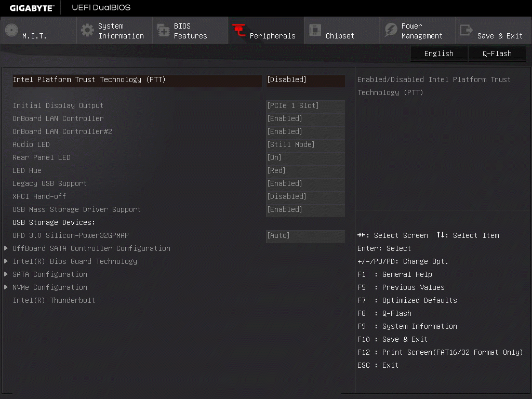The width and height of the screenshot is (532, 399).
Task: Click the Save & Exit door icon
Action: (466, 30)
